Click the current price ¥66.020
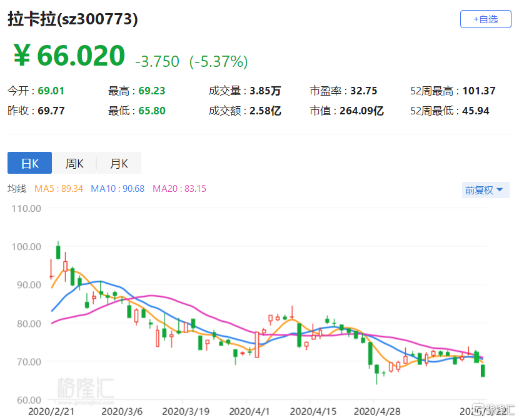Image resolution: width=519 pixels, height=420 pixels. 69,55
